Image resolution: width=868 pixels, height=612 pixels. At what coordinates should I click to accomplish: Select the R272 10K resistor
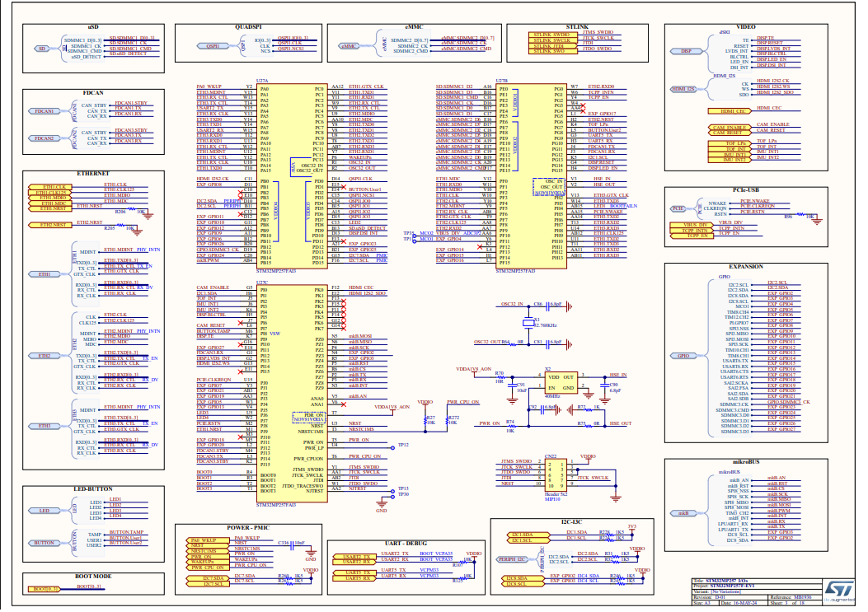[x=449, y=421]
